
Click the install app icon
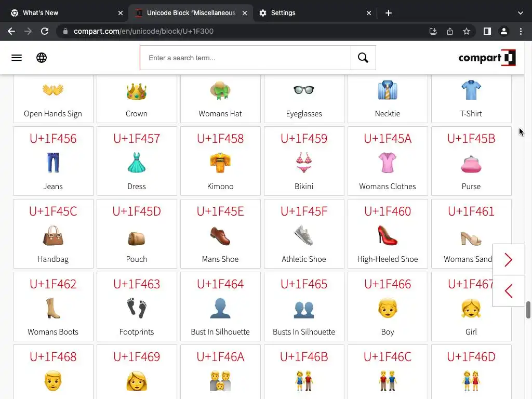[433, 31]
